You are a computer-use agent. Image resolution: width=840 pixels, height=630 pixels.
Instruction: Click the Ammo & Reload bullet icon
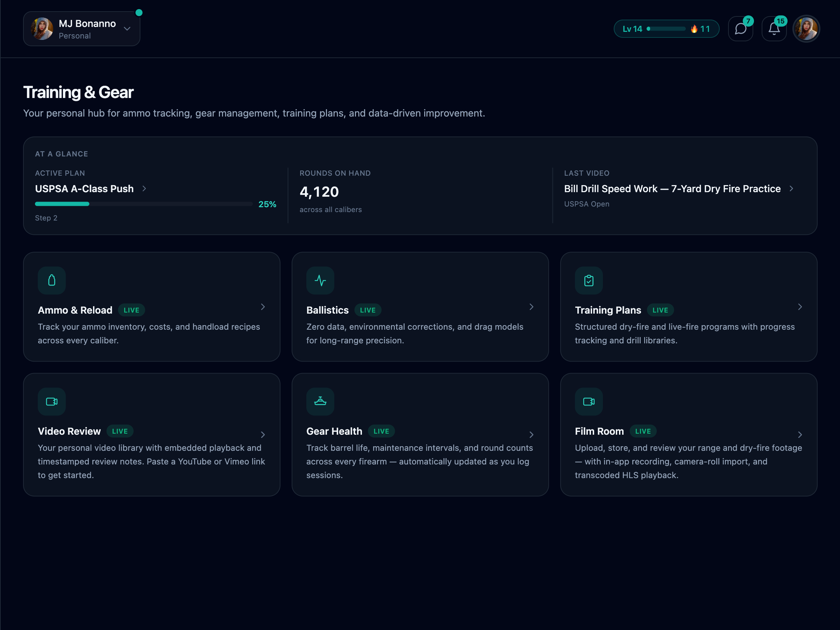52,280
